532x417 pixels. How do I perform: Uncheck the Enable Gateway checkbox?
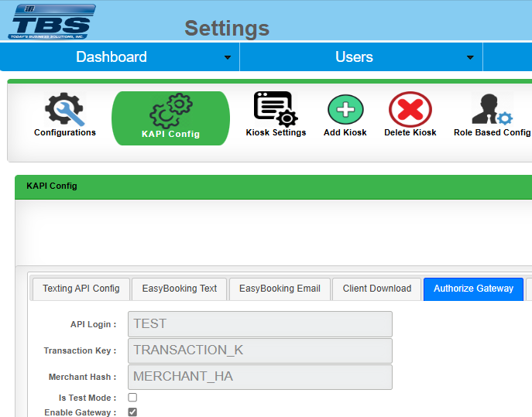pyautogui.click(x=132, y=412)
